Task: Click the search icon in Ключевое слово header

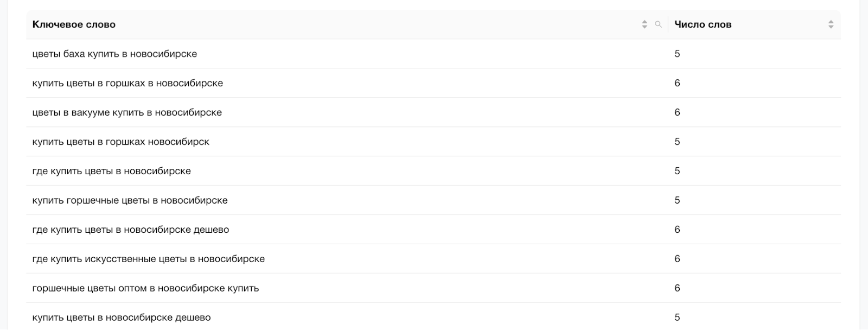Action: point(658,24)
